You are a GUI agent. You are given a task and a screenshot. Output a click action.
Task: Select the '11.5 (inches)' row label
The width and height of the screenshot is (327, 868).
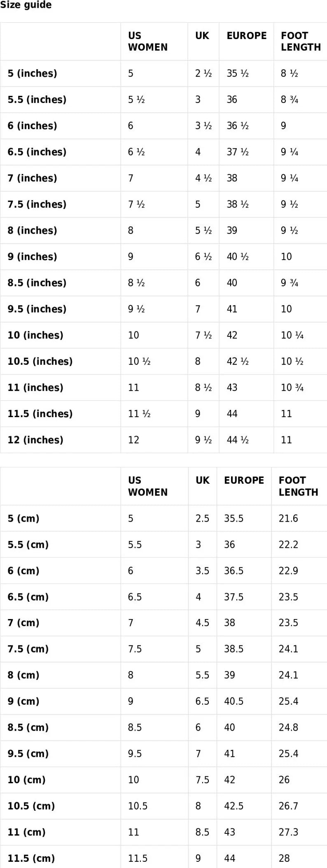click(40, 414)
